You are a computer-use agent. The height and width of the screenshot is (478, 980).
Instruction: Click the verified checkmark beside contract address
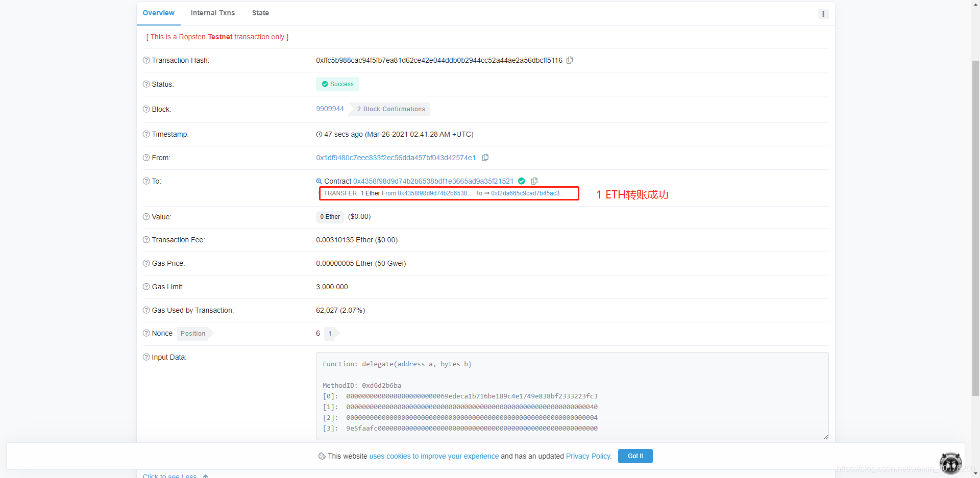522,181
